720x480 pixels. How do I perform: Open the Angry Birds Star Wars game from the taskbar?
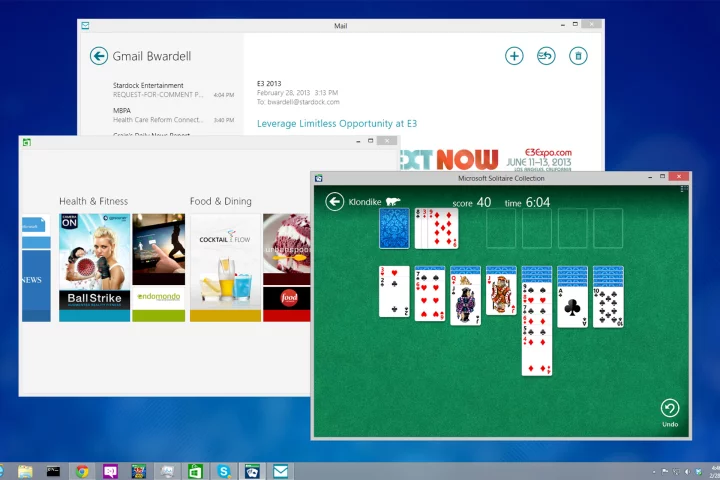click(139, 471)
